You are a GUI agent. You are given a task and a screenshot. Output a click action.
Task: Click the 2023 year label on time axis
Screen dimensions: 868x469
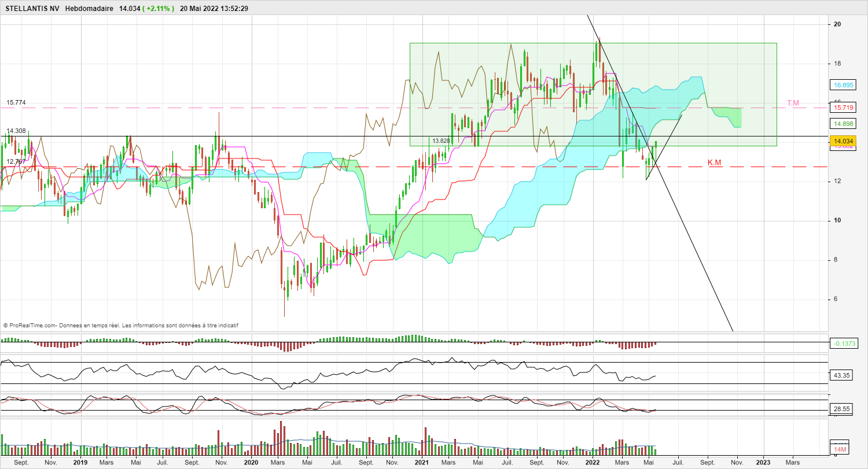[x=763, y=463]
